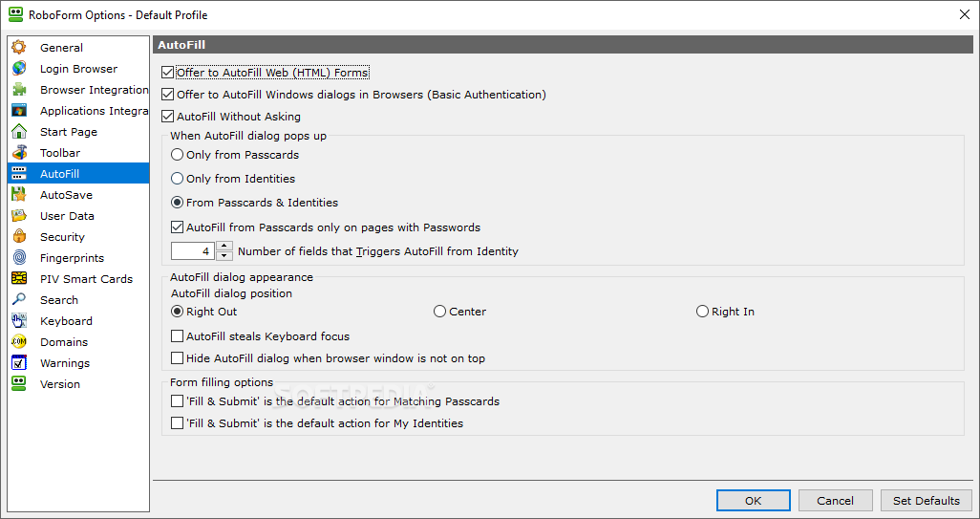Image resolution: width=980 pixels, height=519 pixels.
Task: Select Right Out dialog position
Action: tap(177, 312)
